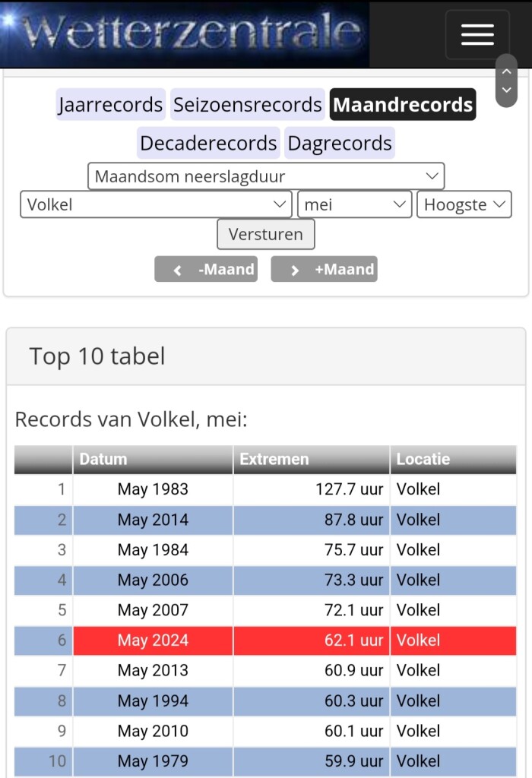Select the highlighted May 2024 row

tap(265, 640)
